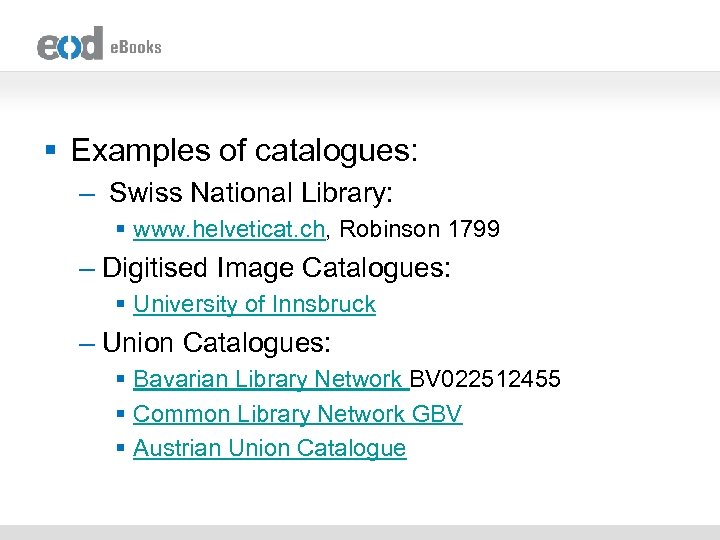Viewport: 720px width, 540px height.
Task: Follow the University of Innsbruck link
Action: pyautogui.click(x=254, y=305)
